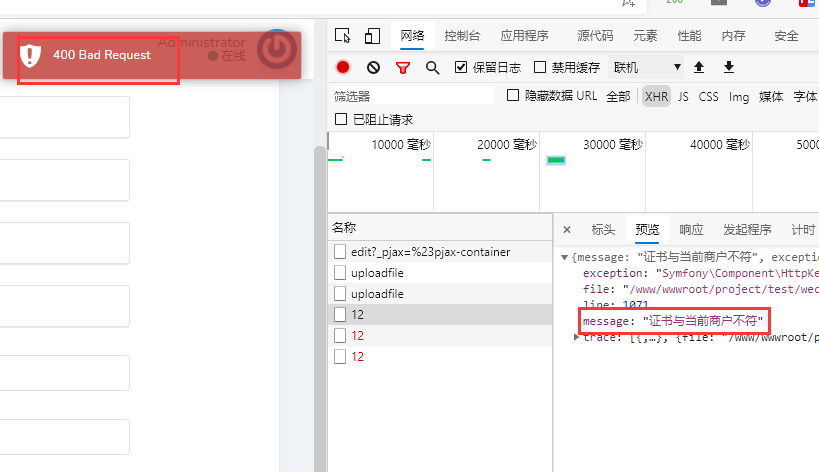The height and width of the screenshot is (472, 819).
Task: Click the import HAR upload arrow
Action: pyautogui.click(x=699, y=67)
